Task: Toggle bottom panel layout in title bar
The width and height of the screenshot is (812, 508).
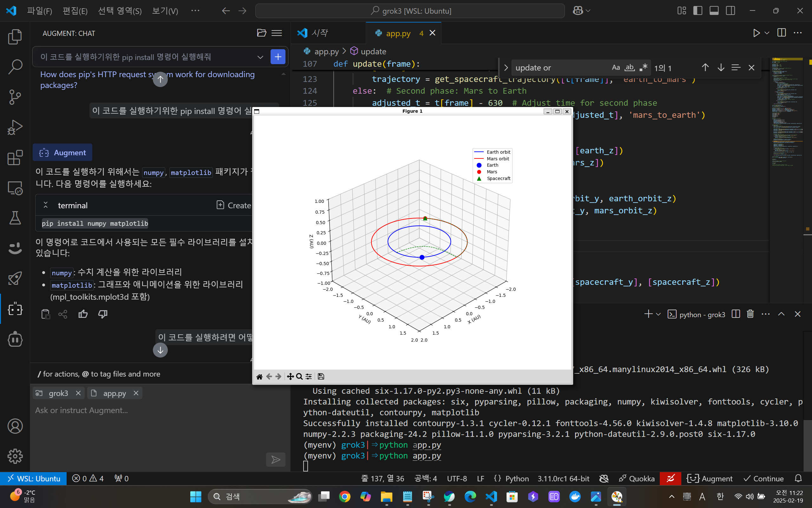Action: click(x=714, y=11)
